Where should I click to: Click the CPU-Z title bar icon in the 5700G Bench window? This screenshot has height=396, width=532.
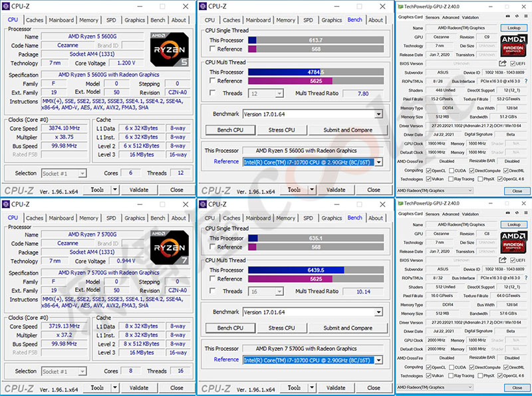point(203,204)
